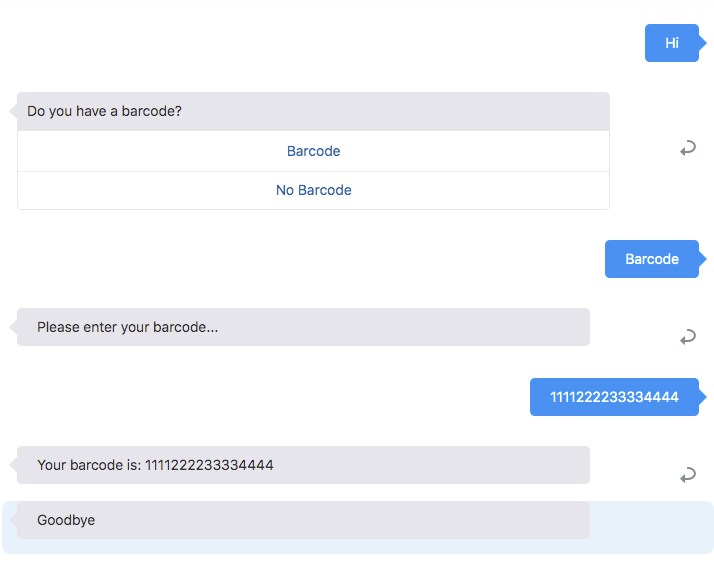Click the tail of the '1111222233334444' bubble
This screenshot has height=566, width=714.
(x=703, y=397)
